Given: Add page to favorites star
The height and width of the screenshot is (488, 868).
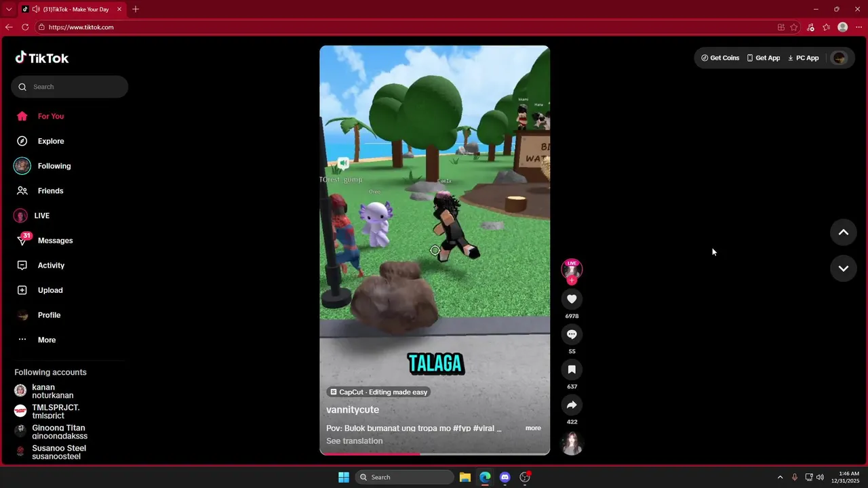Looking at the screenshot, I should click(794, 27).
